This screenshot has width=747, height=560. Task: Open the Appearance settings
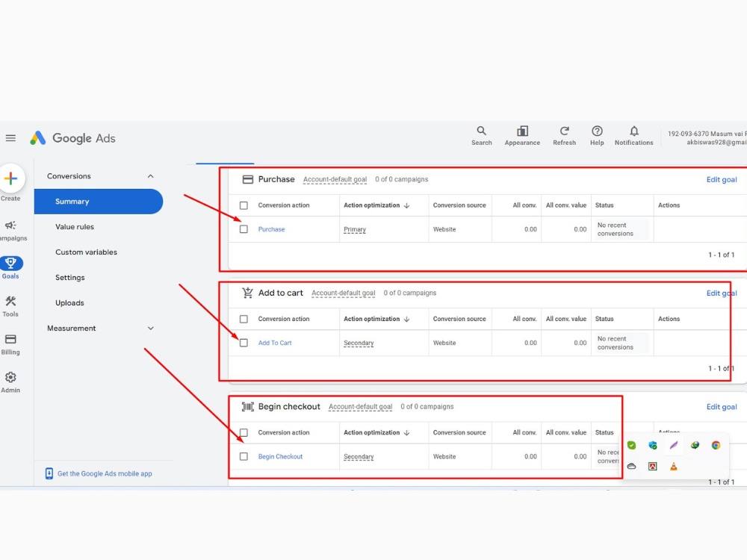coord(522,136)
